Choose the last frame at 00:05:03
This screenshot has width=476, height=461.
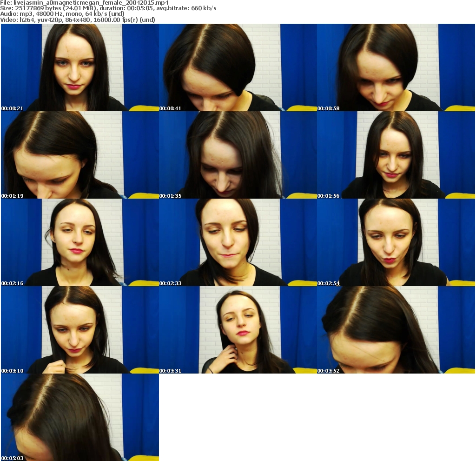[x=80, y=418]
